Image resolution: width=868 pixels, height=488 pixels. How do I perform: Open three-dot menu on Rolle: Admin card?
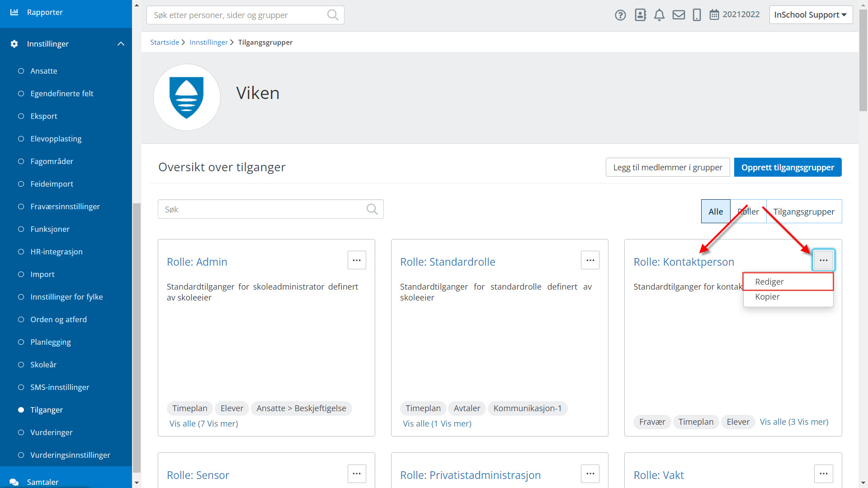357,260
